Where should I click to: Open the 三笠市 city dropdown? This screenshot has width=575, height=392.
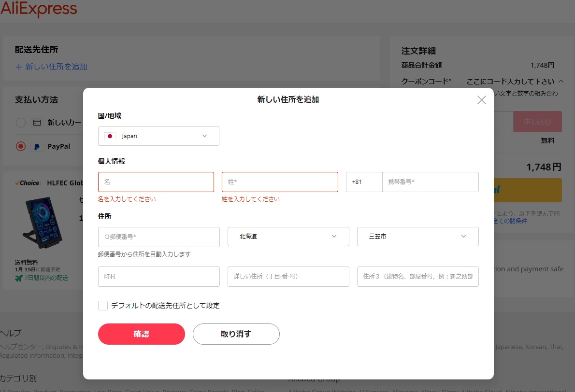pyautogui.click(x=417, y=237)
